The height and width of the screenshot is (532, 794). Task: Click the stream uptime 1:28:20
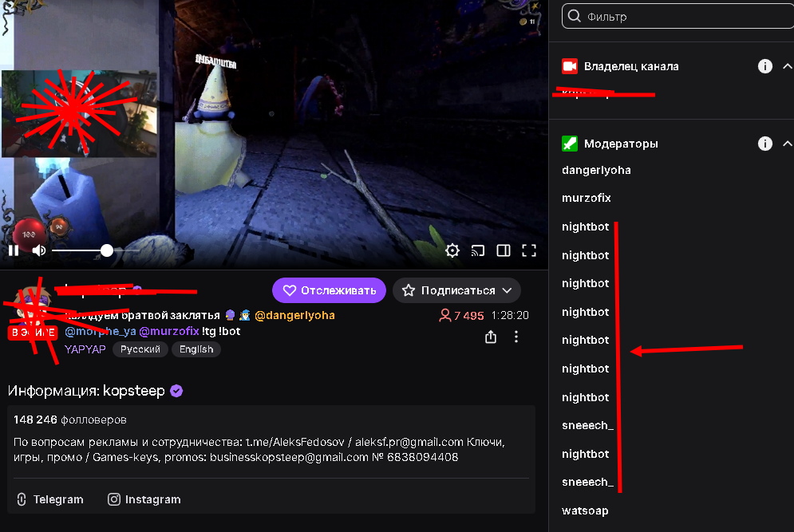pos(510,315)
